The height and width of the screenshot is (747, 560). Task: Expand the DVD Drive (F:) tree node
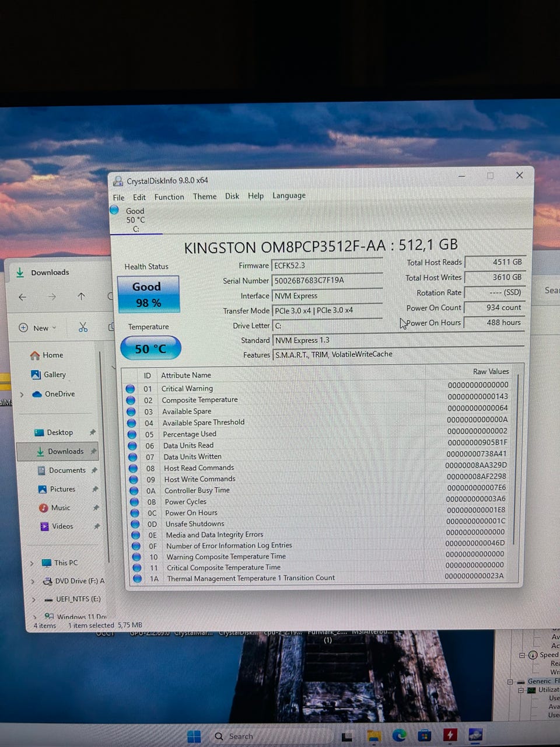pos(33,581)
